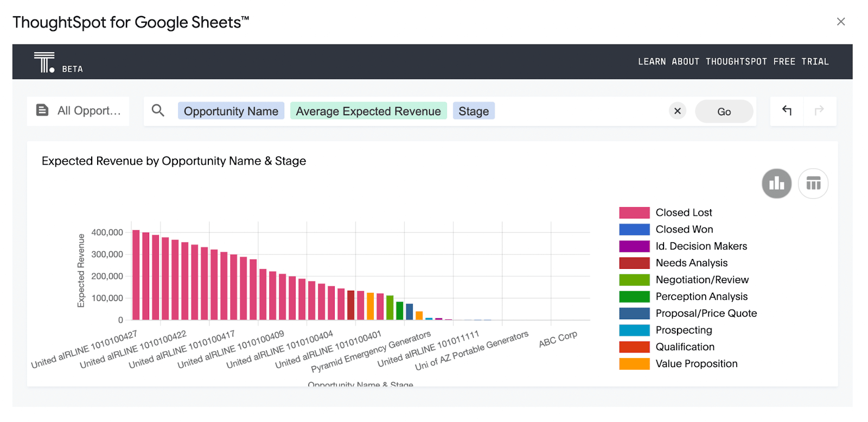Screen dimensions: 868x422
Task: Click the Prospecting legend swatch
Action: click(x=634, y=330)
